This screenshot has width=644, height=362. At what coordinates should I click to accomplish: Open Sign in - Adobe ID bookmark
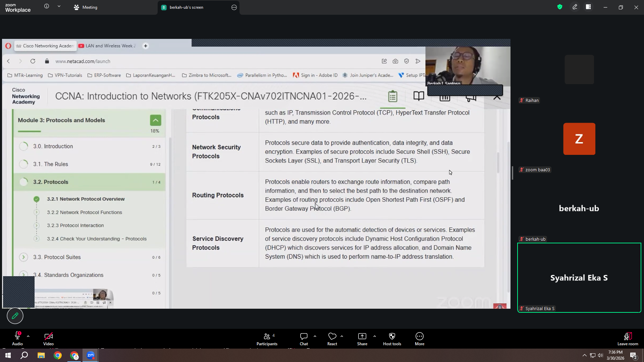click(x=315, y=75)
